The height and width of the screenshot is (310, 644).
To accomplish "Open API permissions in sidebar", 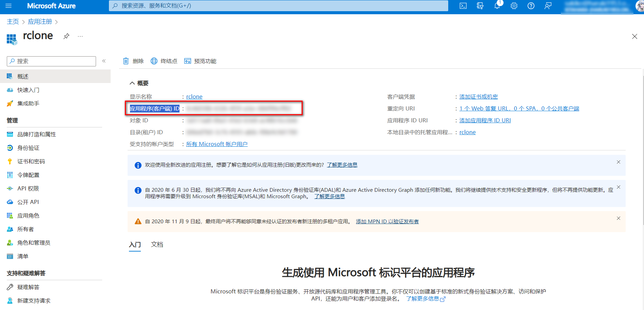I will click(28, 188).
